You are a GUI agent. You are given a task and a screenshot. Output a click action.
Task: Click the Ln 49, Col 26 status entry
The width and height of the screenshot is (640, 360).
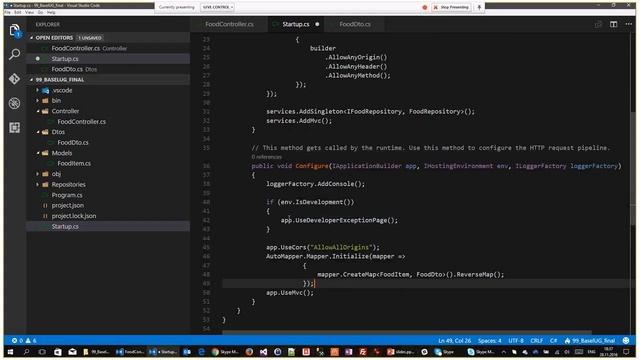tap(455, 340)
